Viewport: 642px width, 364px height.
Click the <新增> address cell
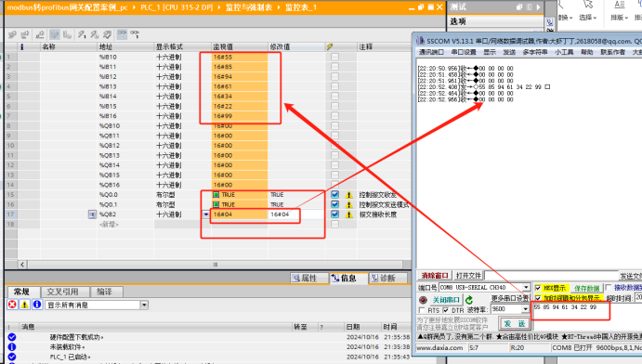[x=125, y=224]
